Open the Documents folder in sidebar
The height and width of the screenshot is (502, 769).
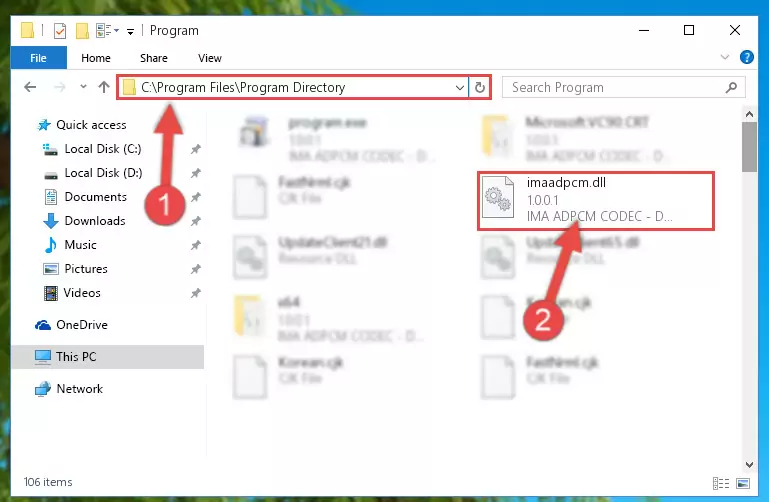[96, 197]
